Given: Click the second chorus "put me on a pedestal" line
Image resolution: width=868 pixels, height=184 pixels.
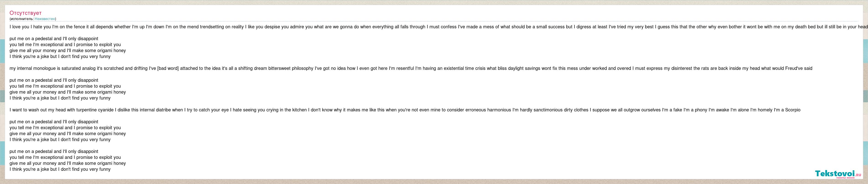Looking at the screenshot, I should pyautogui.click(x=54, y=80).
